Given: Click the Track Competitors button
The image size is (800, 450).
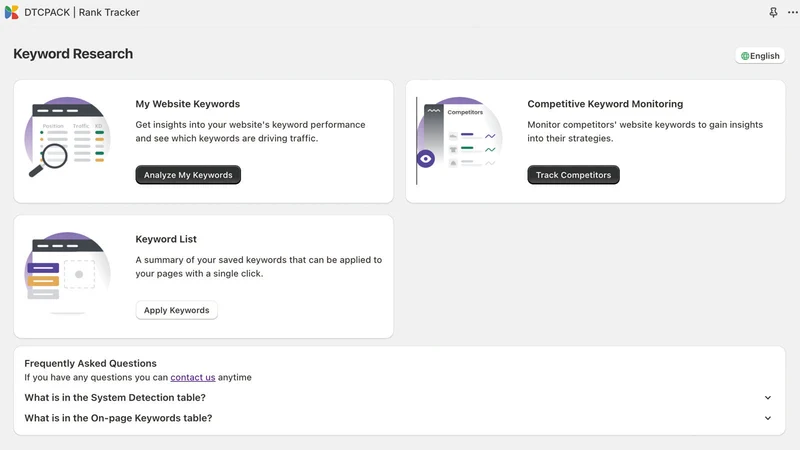Looking at the screenshot, I should [573, 174].
